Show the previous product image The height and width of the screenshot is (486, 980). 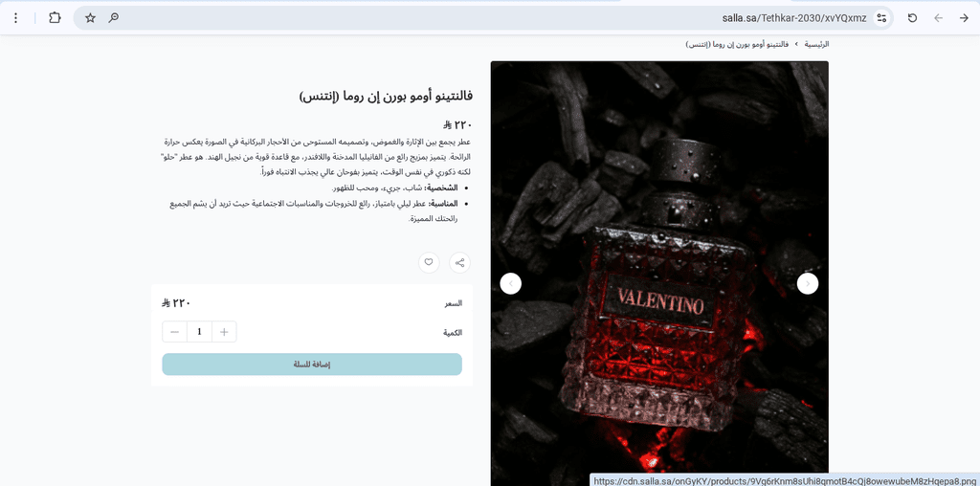click(808, 283)
